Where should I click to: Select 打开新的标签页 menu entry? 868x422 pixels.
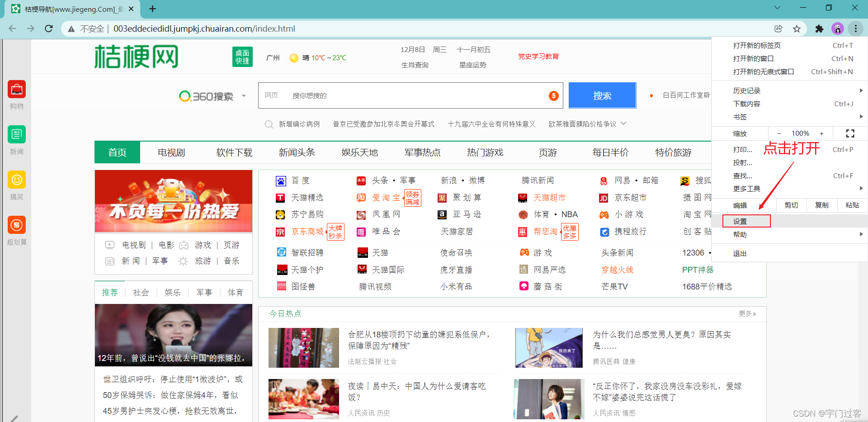point(789,45)
